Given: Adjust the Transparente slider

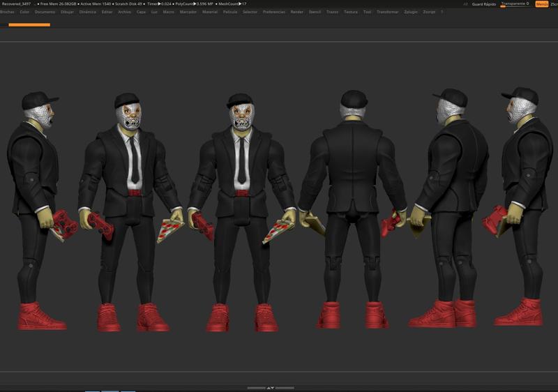Looking at the screenshot, I should point(515,4).
